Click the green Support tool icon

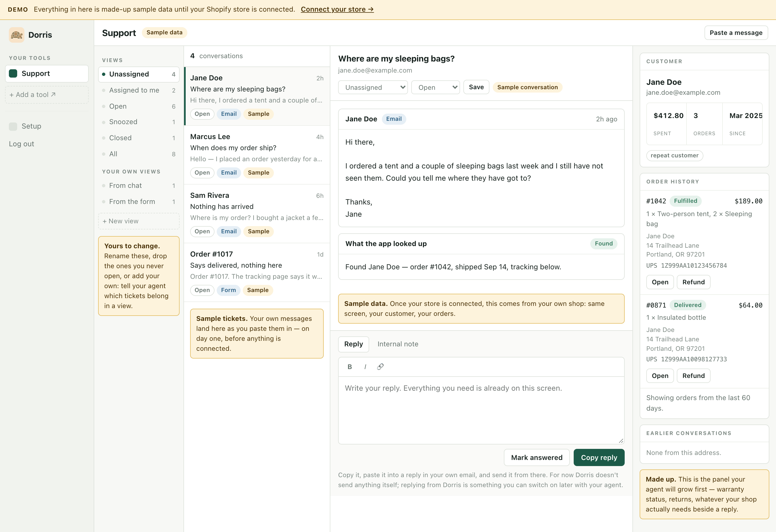coord(13,73)
